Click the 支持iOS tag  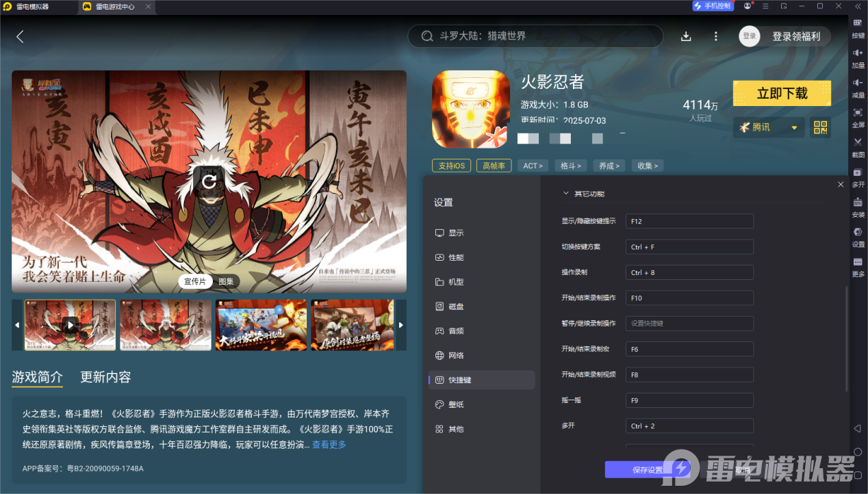click(x=451, y=166)
